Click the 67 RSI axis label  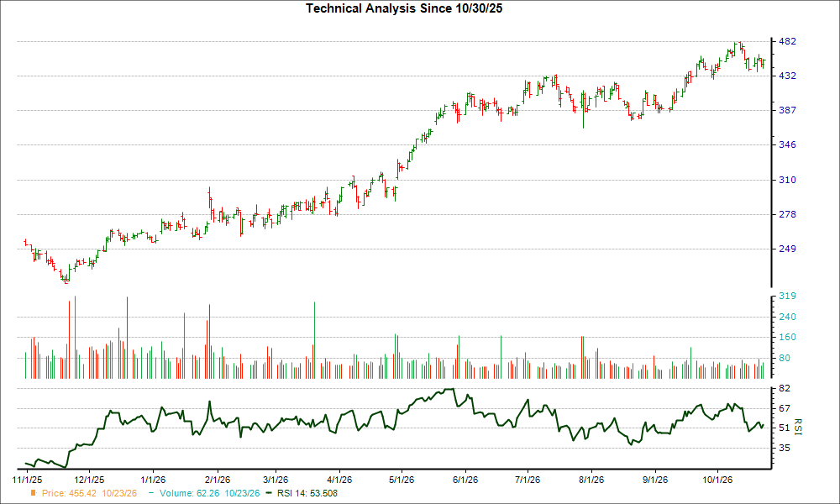tap(785, 409)
